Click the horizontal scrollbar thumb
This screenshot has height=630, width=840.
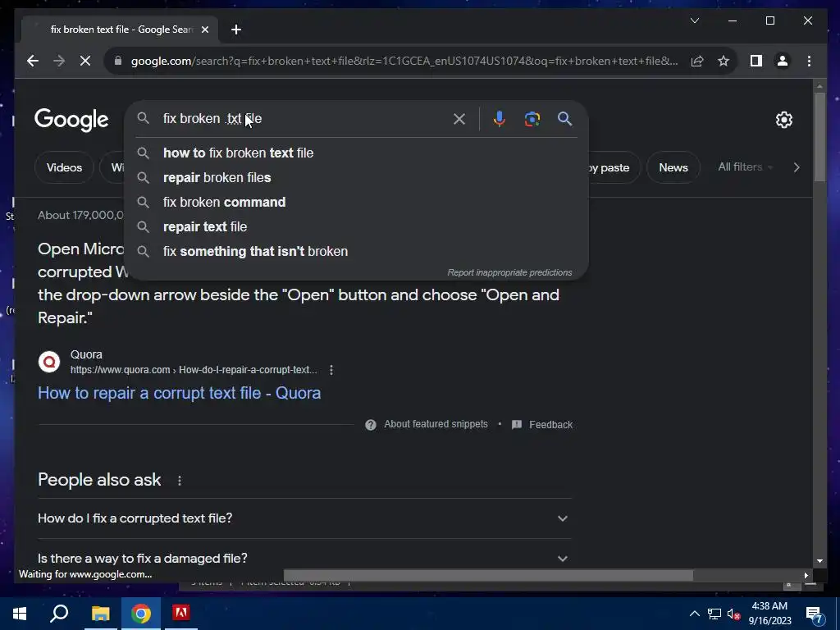(488, 575)
